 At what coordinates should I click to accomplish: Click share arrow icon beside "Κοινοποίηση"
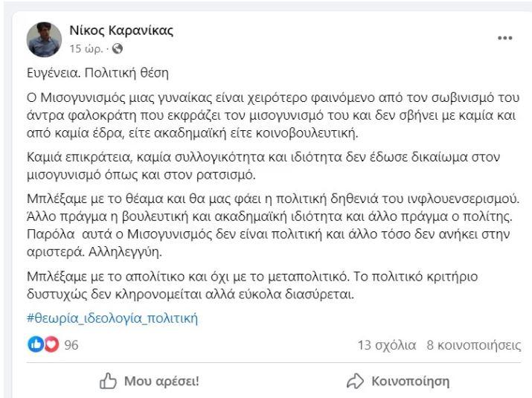tap(355, 382)
